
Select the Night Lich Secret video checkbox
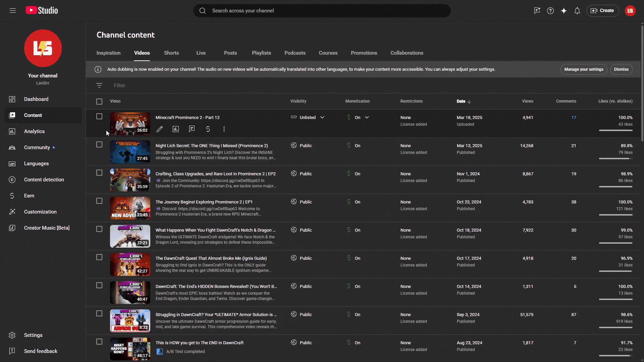coord(99,144)
